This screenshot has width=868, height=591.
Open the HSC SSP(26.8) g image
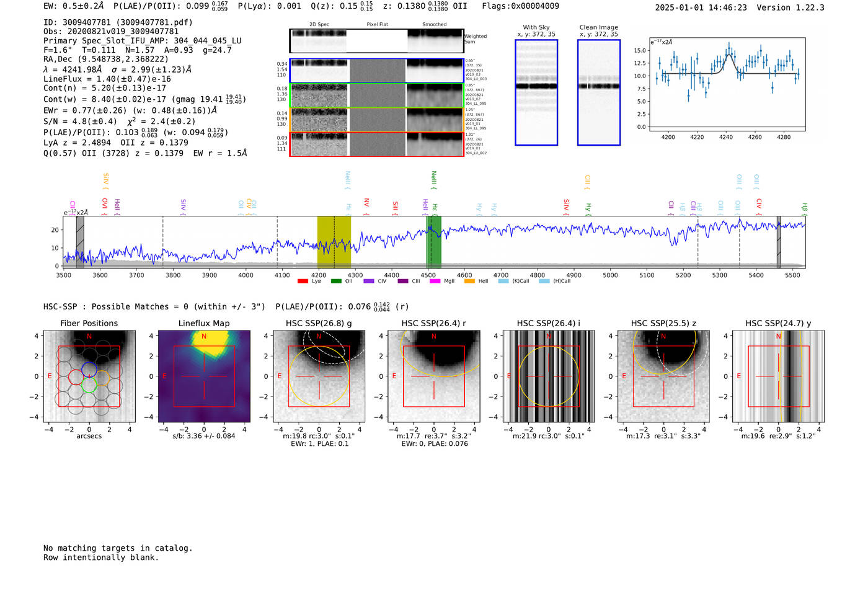tap(319, 376)
